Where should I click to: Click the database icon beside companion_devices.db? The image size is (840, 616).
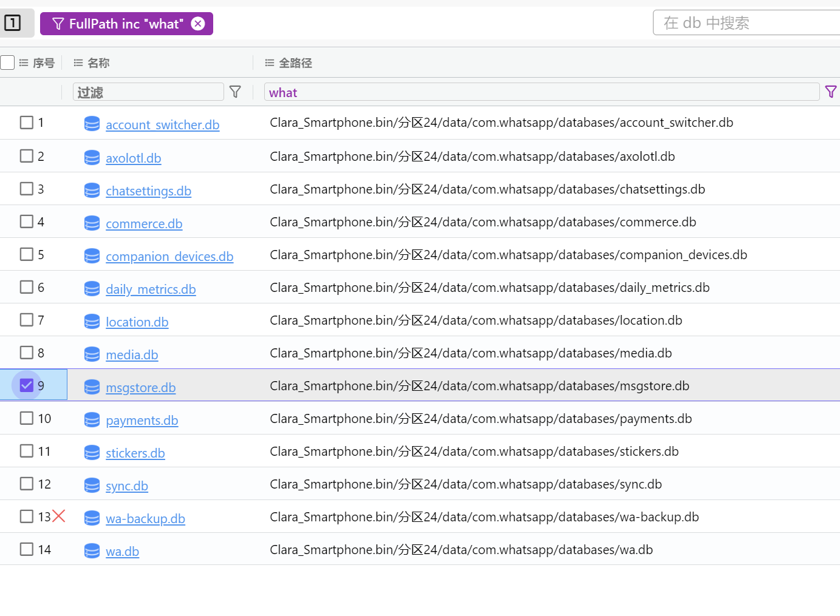pyautogui.click(x=92, y=256)
